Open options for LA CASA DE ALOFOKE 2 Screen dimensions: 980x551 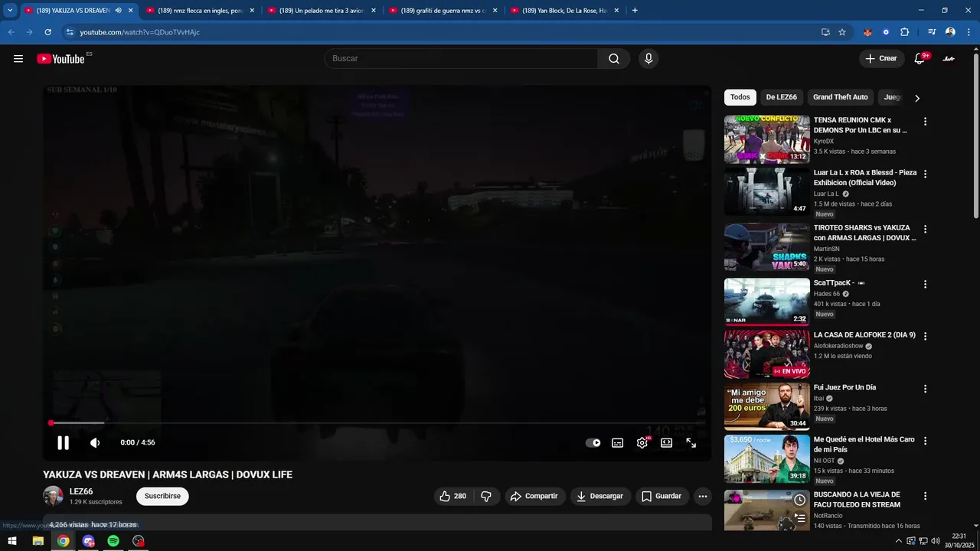coord(925,337)
